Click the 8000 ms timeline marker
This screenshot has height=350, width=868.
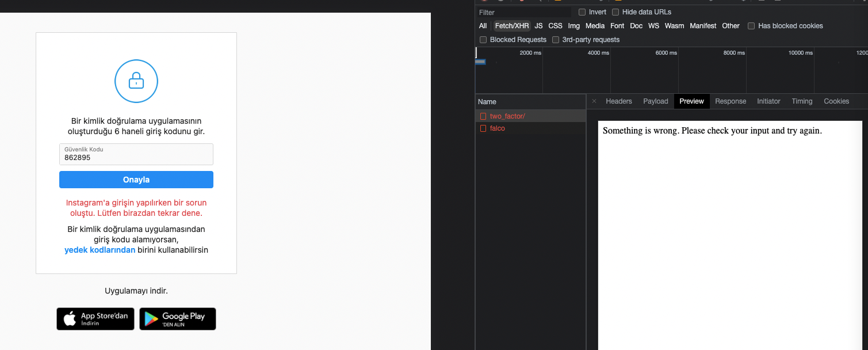click(734, 53)
